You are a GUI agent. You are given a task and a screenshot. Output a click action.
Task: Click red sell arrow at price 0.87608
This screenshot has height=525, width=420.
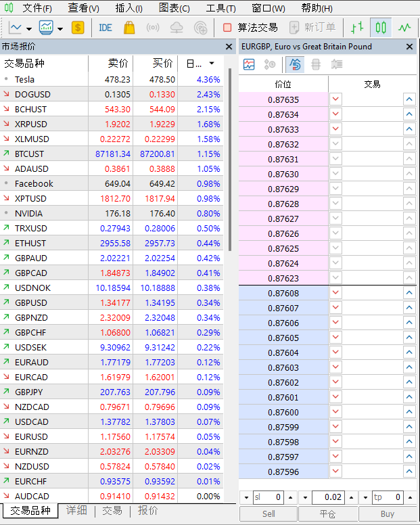pos(335,293)
